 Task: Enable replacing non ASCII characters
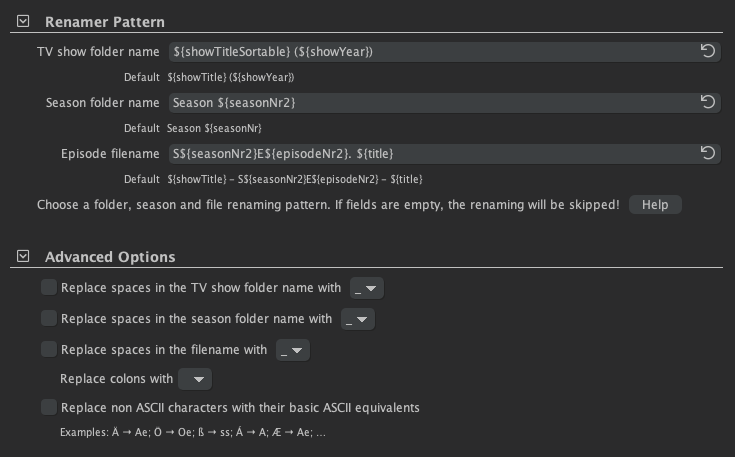click(x=49, y=408)
